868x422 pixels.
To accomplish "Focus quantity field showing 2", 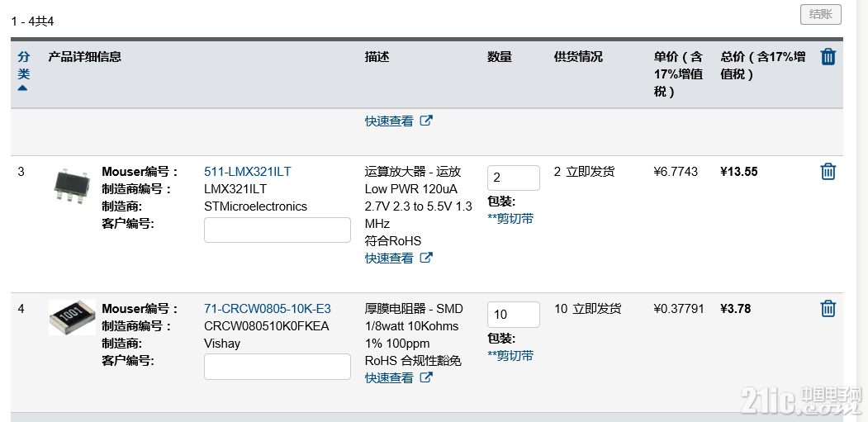I will coord(513,178).
